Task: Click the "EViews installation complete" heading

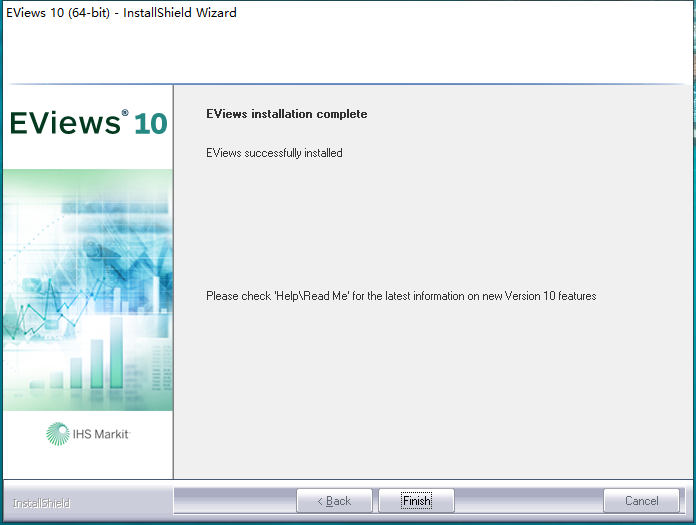Action: pos(287,114)
